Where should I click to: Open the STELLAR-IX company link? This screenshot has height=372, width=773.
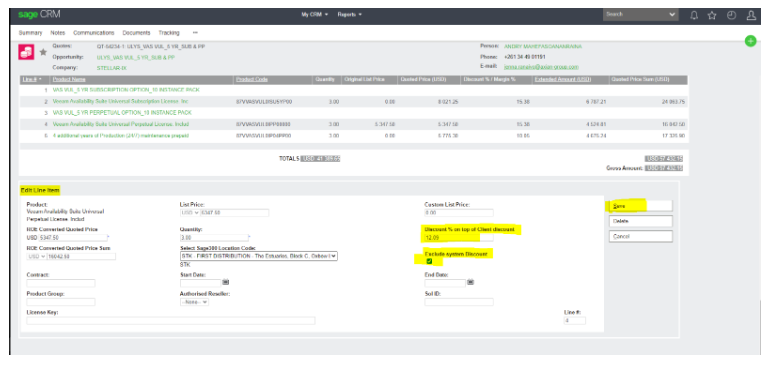click(111, 68)
